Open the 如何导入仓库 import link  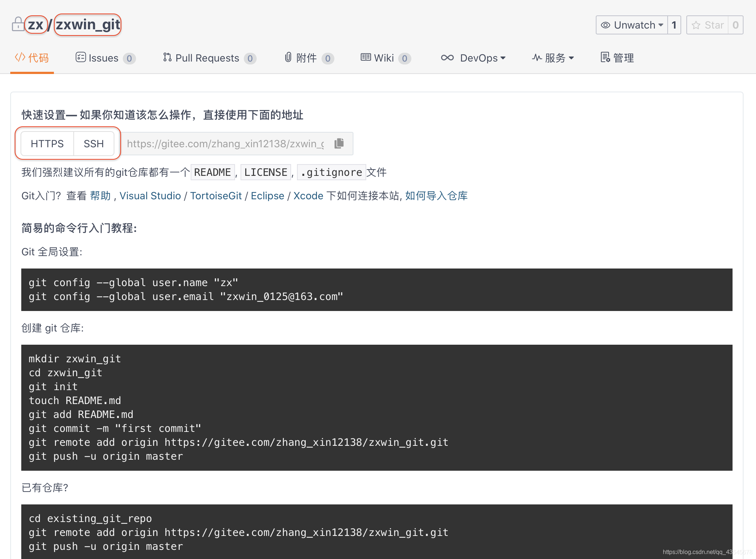click(x=436, y=196)
